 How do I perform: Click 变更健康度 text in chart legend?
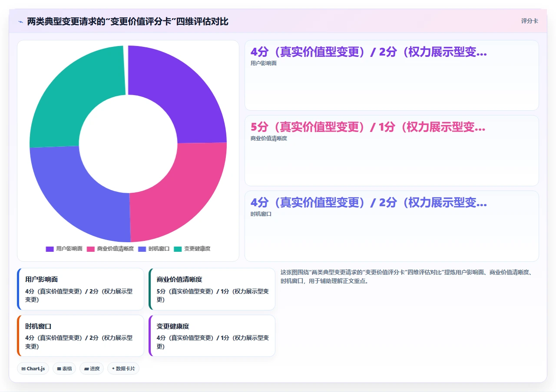[197, 249]
